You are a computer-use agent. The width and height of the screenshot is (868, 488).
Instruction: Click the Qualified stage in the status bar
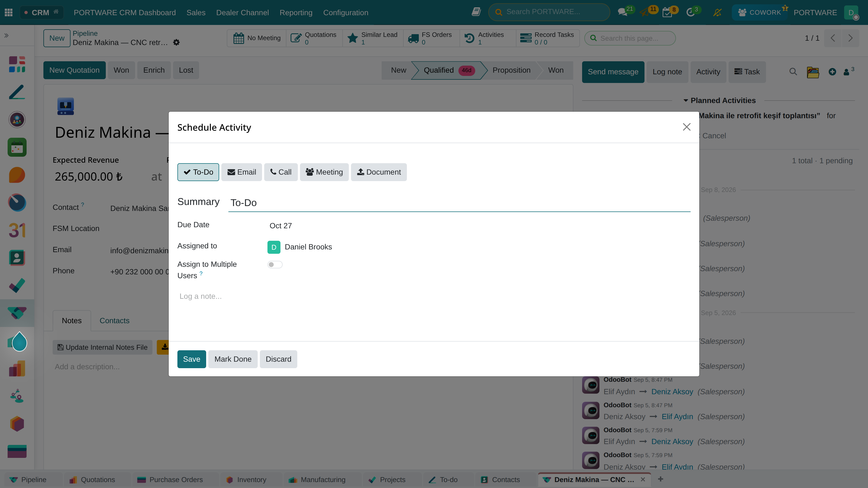[449, 70]
